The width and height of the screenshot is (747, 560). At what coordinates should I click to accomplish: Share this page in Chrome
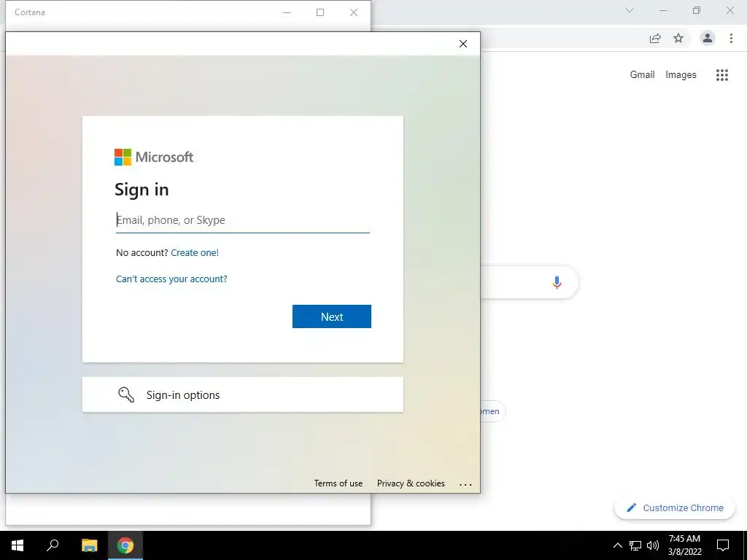click(655, 39)
